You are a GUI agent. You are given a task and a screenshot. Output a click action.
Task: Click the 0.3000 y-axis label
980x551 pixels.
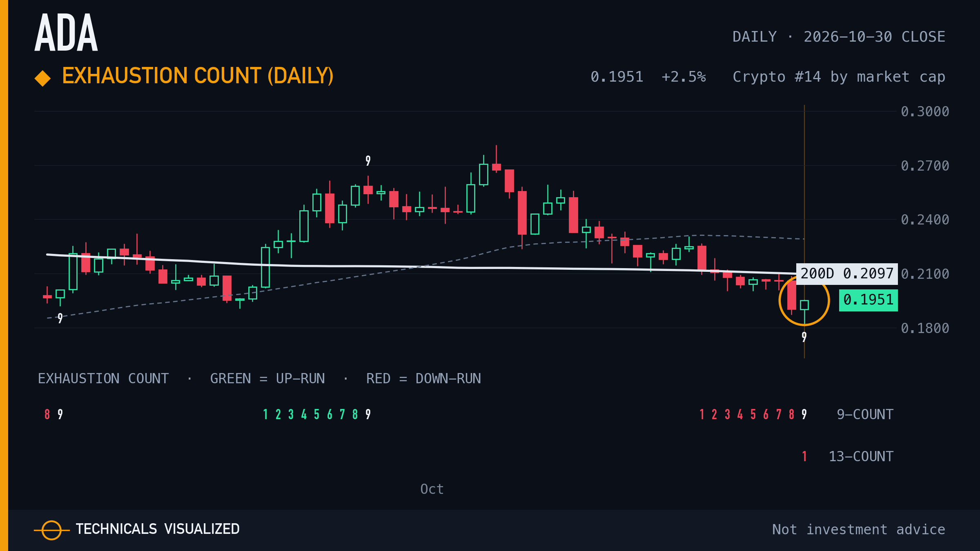925,111
